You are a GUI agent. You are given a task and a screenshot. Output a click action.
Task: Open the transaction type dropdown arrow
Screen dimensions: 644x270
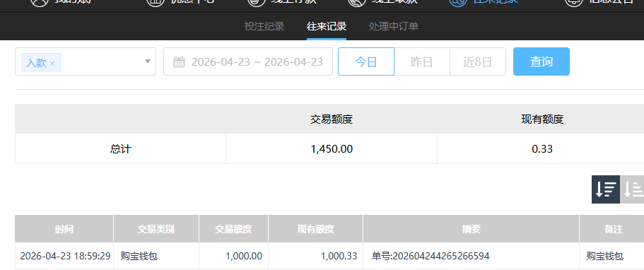point(148,61)
